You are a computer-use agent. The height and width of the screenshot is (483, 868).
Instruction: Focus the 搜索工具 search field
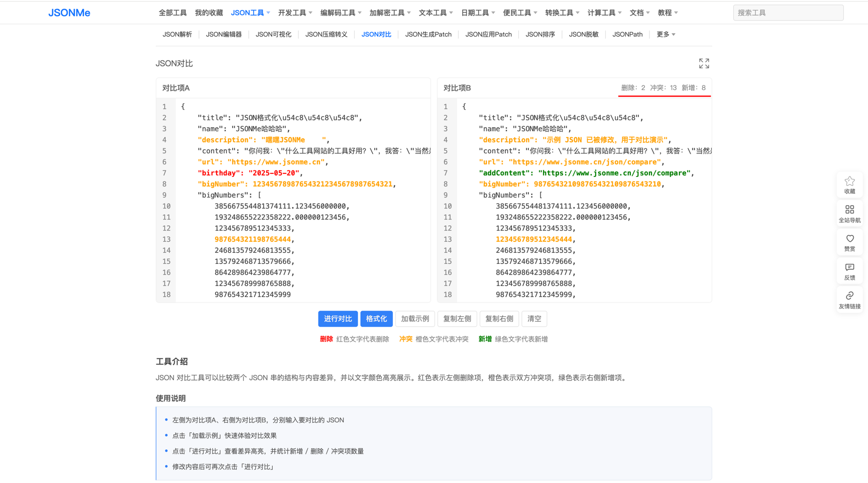[788, 13]
